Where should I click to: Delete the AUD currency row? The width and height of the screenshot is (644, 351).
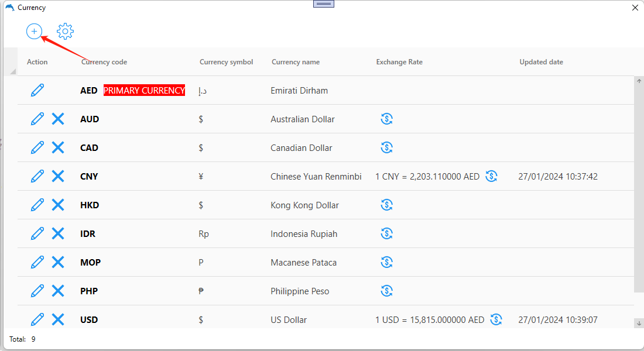[x=58, y=119]
